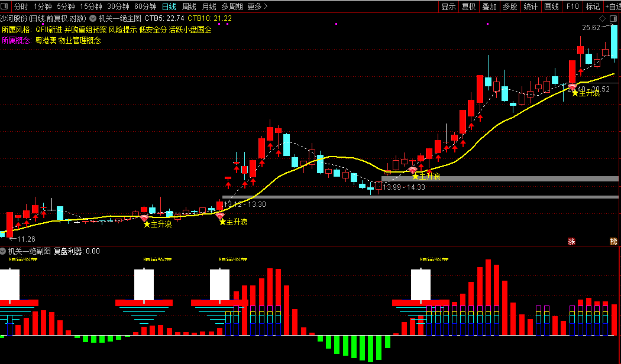This screenshot has width=621, height=364.
Task: Open the 多周期 multi-period view
Action: pyautogui.click(x=232, y=6)
